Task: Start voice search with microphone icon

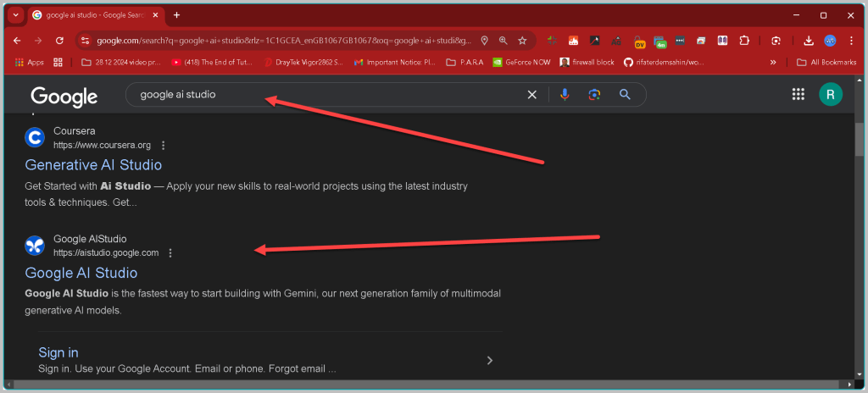Action: tap(565, 95)
